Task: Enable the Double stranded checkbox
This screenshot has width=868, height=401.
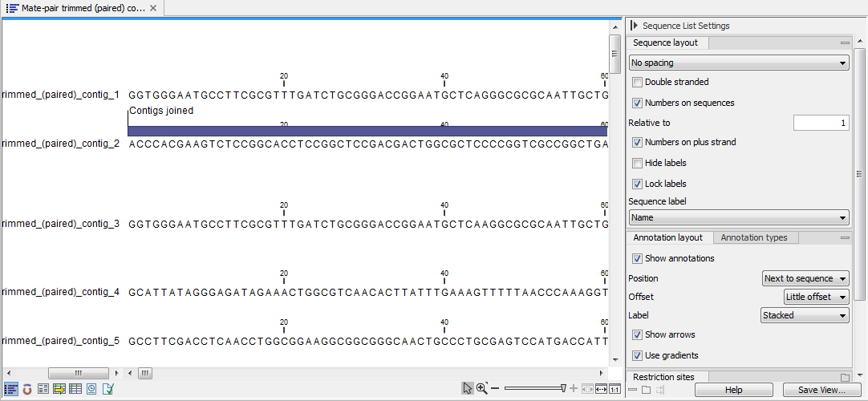Action: click(x=637, y=82)
